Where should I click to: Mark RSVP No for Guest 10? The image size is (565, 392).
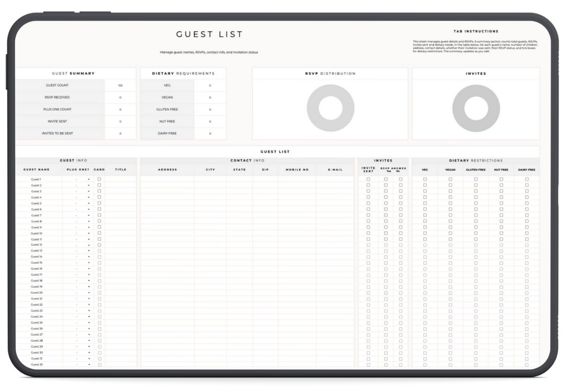point(401,233)
